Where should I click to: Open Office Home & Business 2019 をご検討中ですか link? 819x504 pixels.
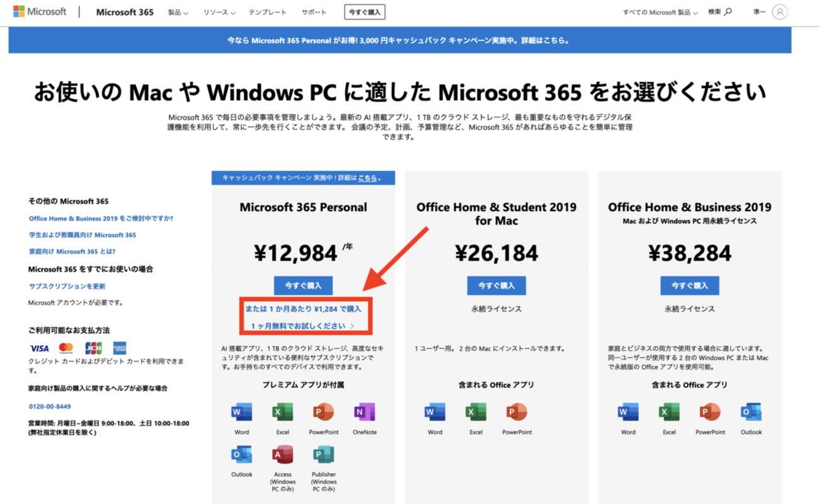(101, 219)
